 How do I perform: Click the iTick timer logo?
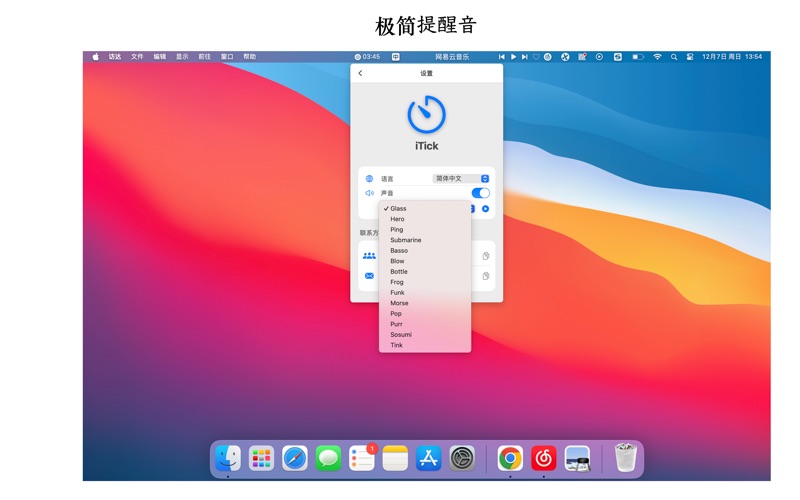[x=427, y=114]
